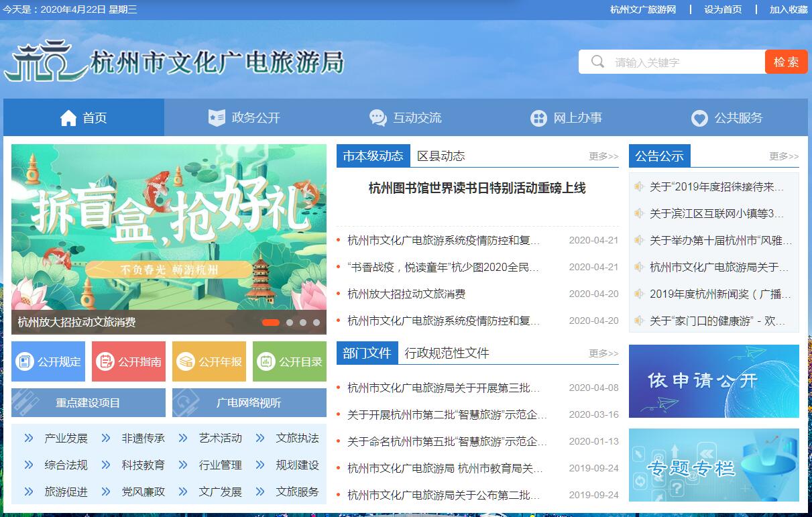Switch to the 行政规范性文件 tab

pyautogui.click(x=447, y=353)
